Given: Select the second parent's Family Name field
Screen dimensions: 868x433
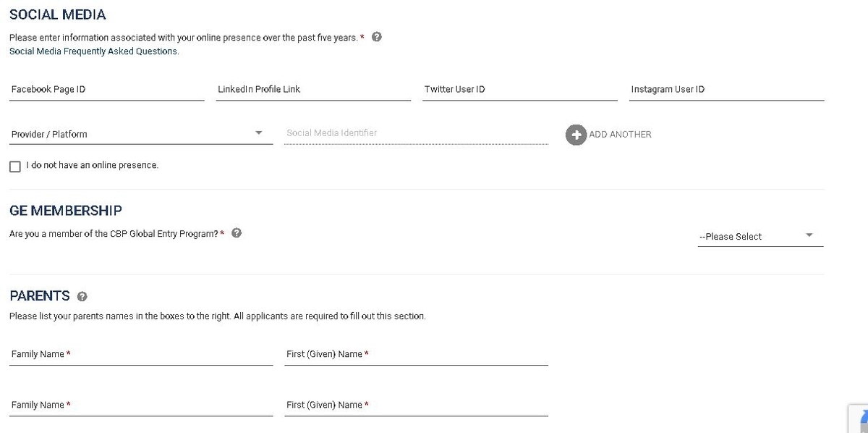Looking at the screenshot, I should pos(141,405).
